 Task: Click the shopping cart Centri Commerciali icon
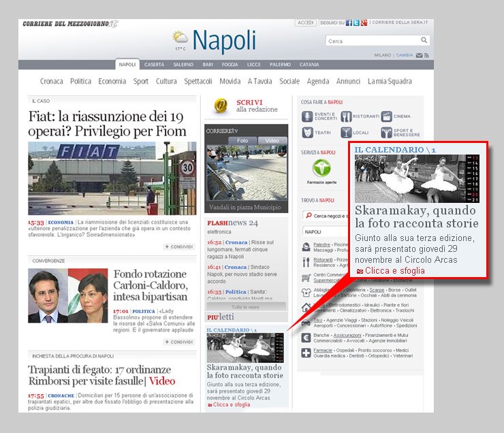pos(306,278)
